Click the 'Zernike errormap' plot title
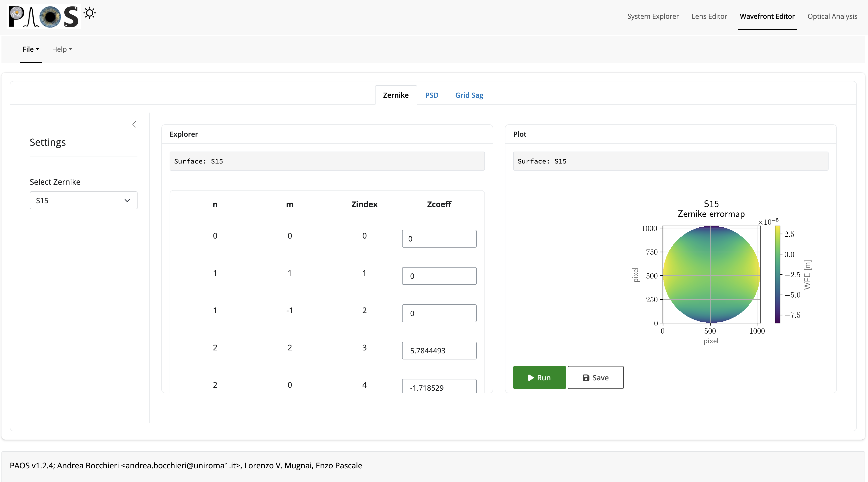The image size is (868, 482). pos(711,214)
